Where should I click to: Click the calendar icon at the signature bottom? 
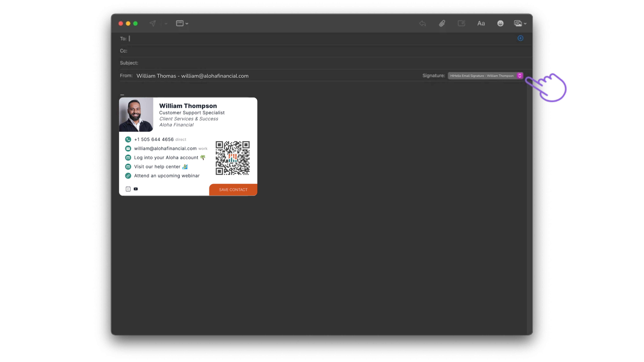pyautogui.click(x=128, y=189)
